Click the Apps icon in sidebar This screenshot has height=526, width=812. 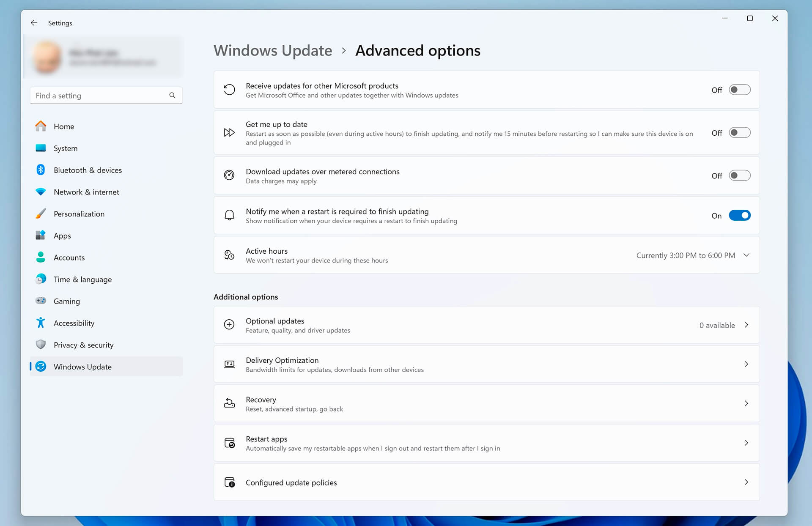pyautogui.click(x=41, y=236)
